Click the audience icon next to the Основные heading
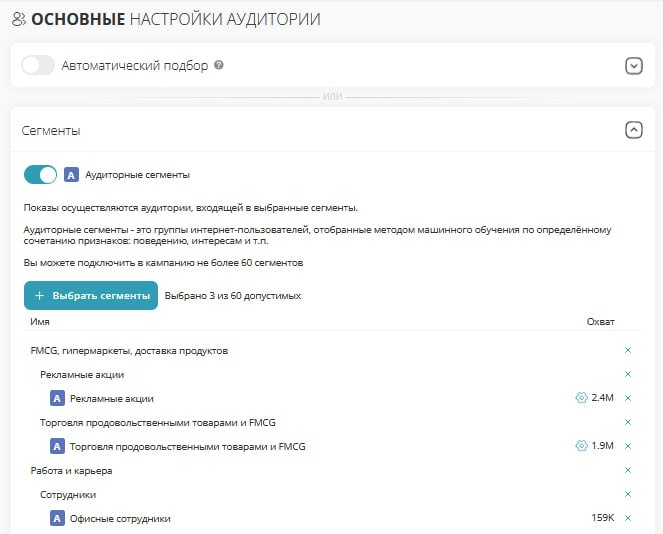 click(19, 19)
